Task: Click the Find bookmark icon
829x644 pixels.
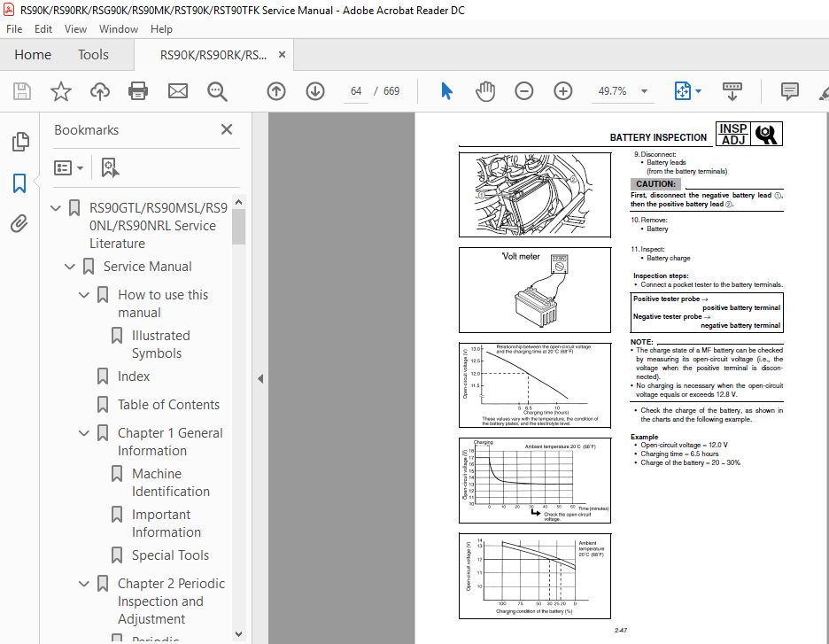Action: point(110,168)
